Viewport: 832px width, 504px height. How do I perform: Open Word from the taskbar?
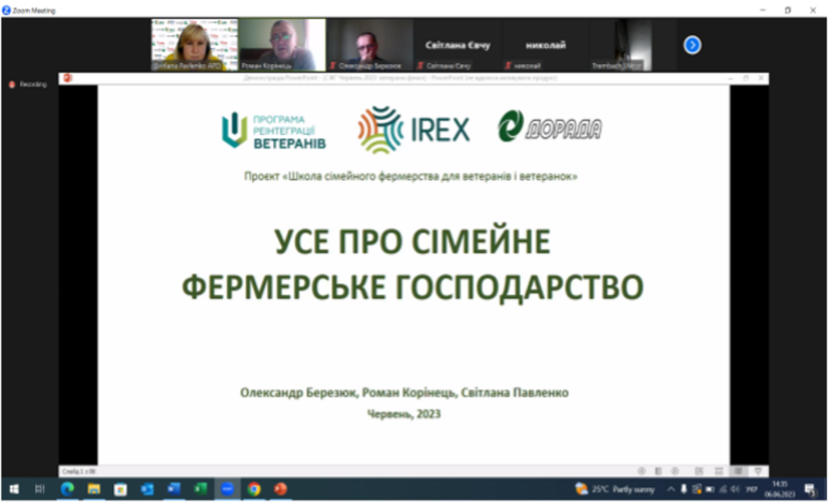174,489
